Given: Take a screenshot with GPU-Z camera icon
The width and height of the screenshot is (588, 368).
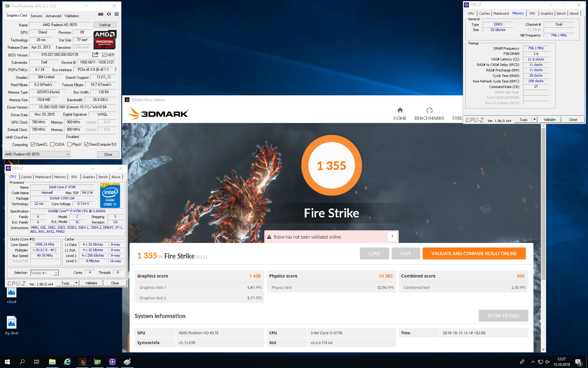Looking at the screenshot, I should click(100, 14).
